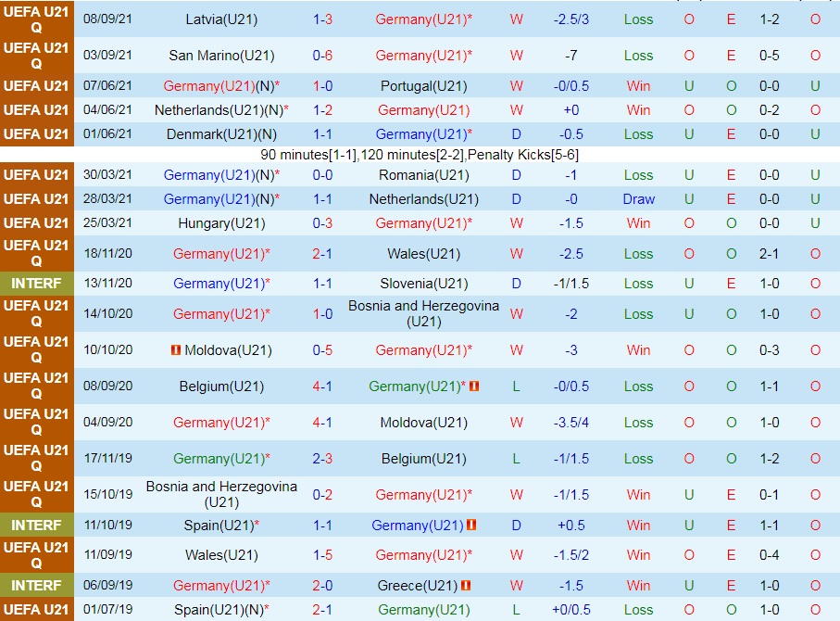Open the 1-5 score of Wales match
Viewport: 840px width, 621px height.
click(x=322, y=555)
